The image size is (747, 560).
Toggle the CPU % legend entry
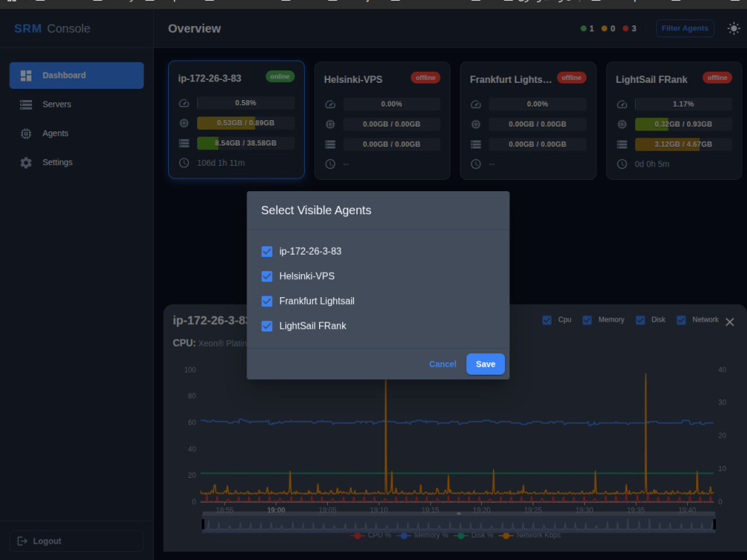tap(371, 535)
